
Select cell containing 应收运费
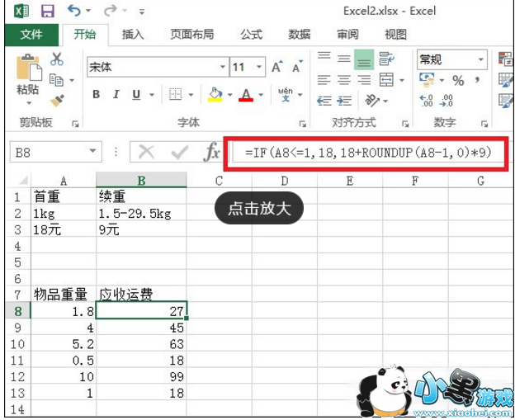click(x=141, y=295)
